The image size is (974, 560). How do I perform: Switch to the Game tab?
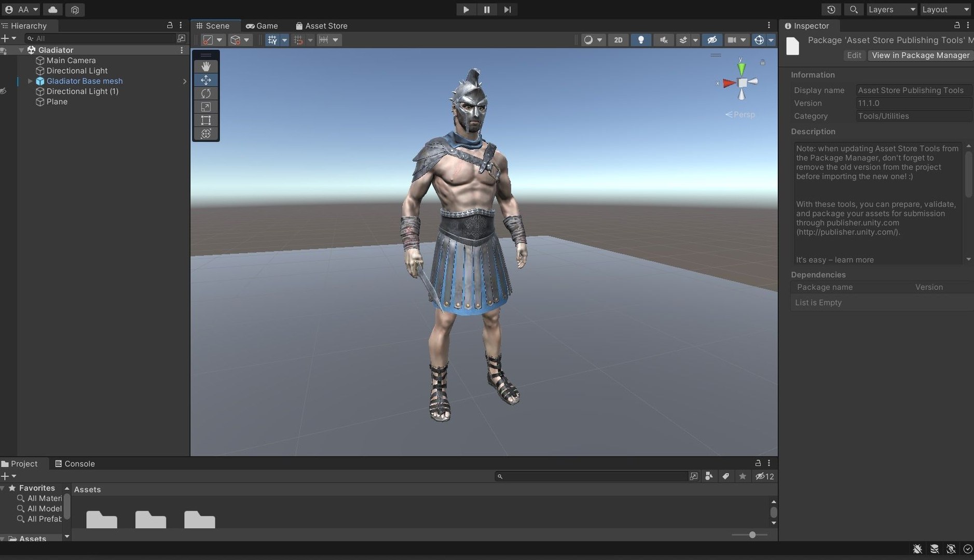(x=262, y=26)
